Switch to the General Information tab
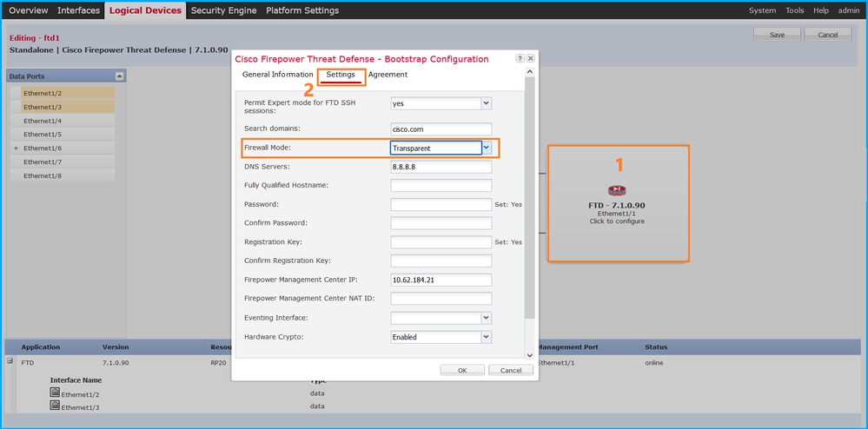Image resolution: width=868 pixels, height=429 pixels. 277,75
